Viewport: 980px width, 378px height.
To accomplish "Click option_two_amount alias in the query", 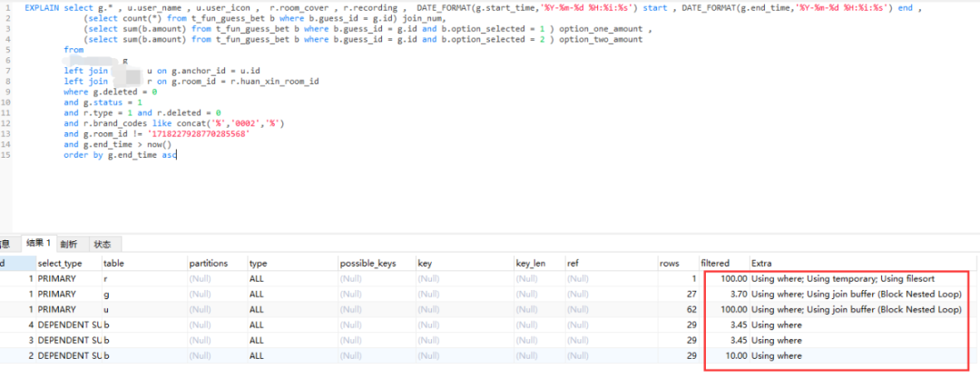I will coord(601,39).
